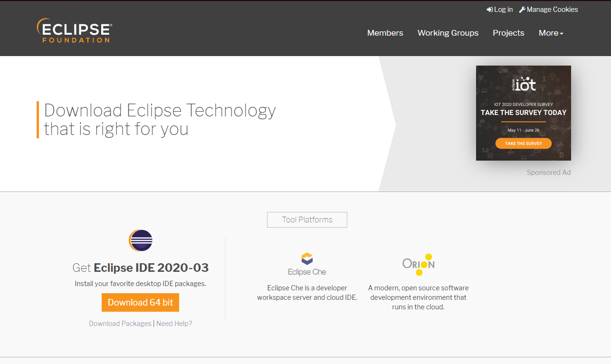Click the Take the Survey button
Screen dimensions: 611x364
click(523, 143)
